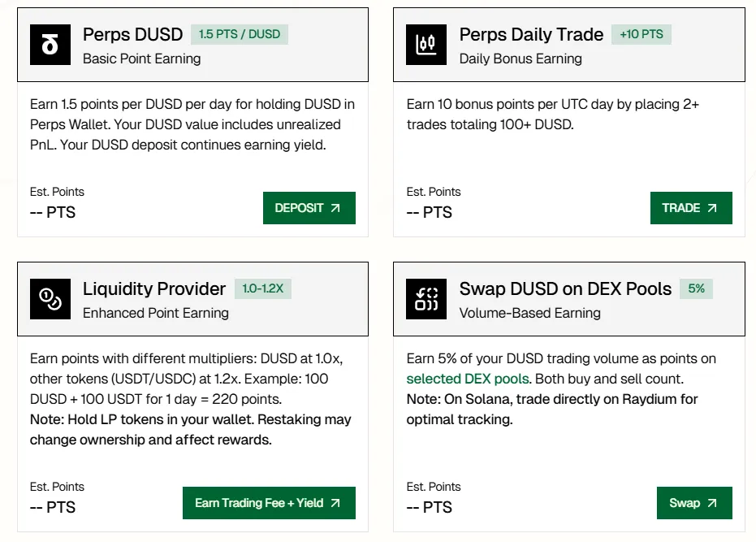Screen dimensions: 756x542
Task: Open the selected DEX pools link
Action: pos(468,379)
